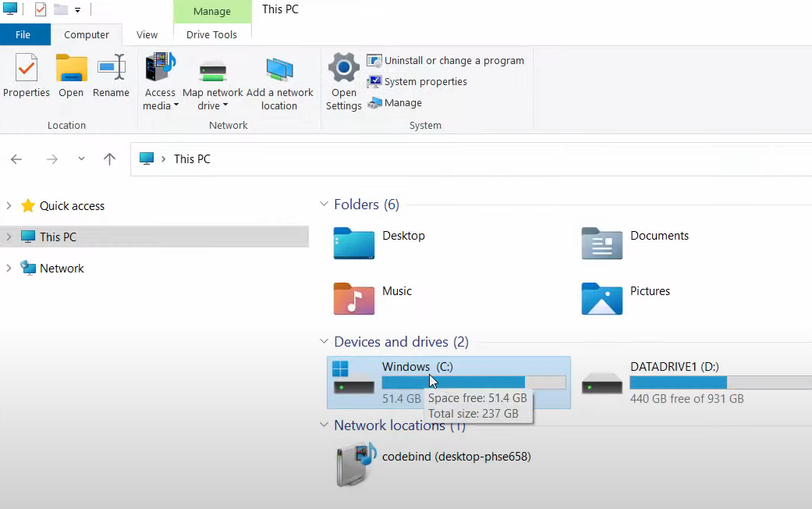Click the Map network drive icon
This screenshot has height=509, width=812.
coord(212,70)
